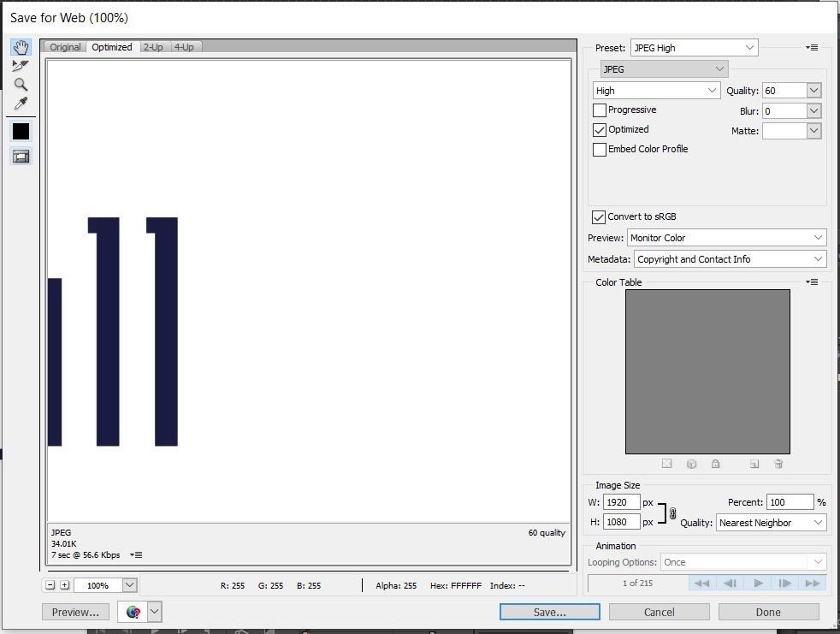Image resolution: width=840 pixels, height=634 pixels.
Task: Click the Matte color swatch field
Action: 784,131
